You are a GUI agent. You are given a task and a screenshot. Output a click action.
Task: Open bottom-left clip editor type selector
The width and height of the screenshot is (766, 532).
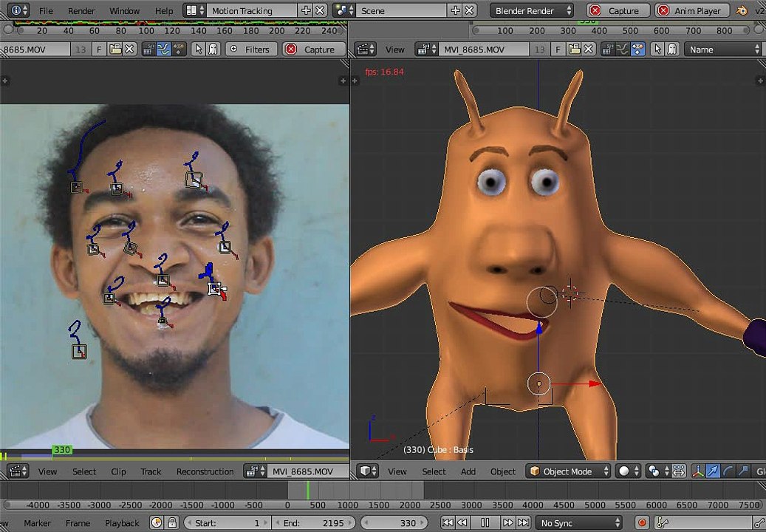click(x=18, y=471)
